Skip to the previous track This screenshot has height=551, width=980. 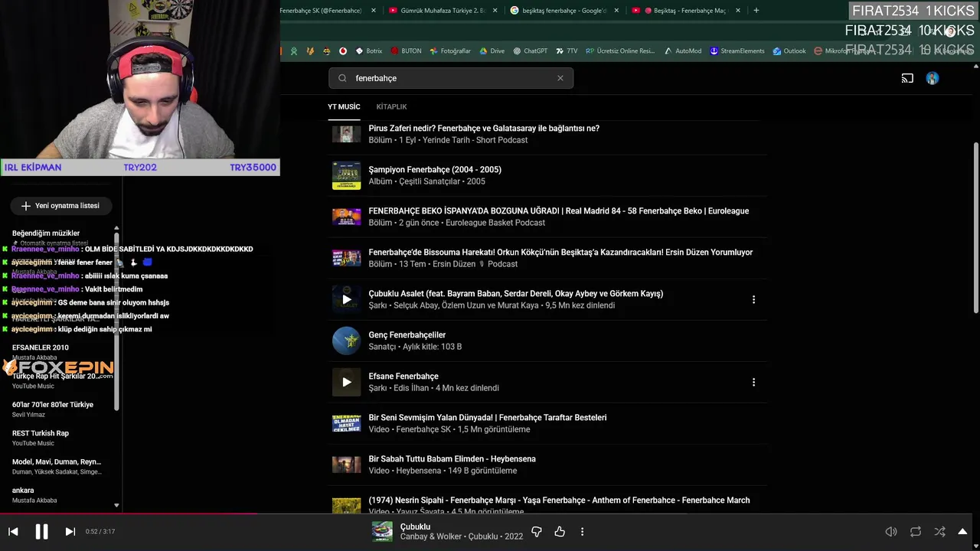13,531
